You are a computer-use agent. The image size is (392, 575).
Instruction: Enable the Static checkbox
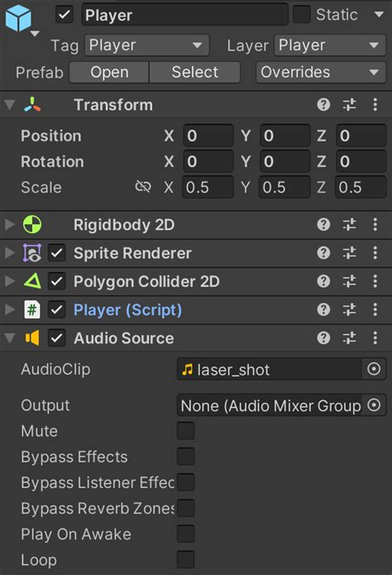tap(301, 15)
